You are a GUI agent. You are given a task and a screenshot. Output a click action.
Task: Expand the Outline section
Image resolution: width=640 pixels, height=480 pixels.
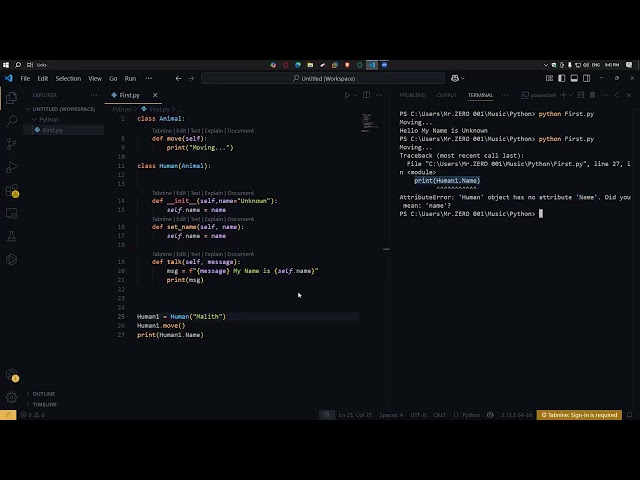[x=44, y=394]
